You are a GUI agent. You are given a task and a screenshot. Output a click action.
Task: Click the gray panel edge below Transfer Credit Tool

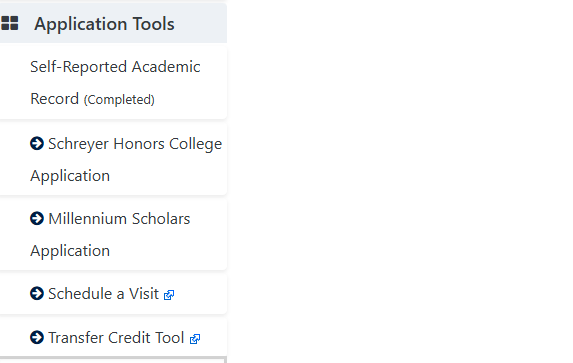tap(113, 359)
